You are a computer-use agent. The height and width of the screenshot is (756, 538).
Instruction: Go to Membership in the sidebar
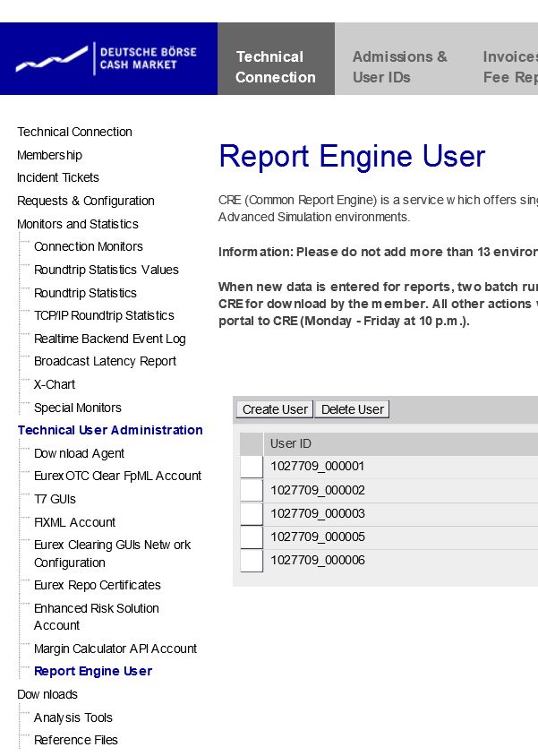[x=49, y=155]
